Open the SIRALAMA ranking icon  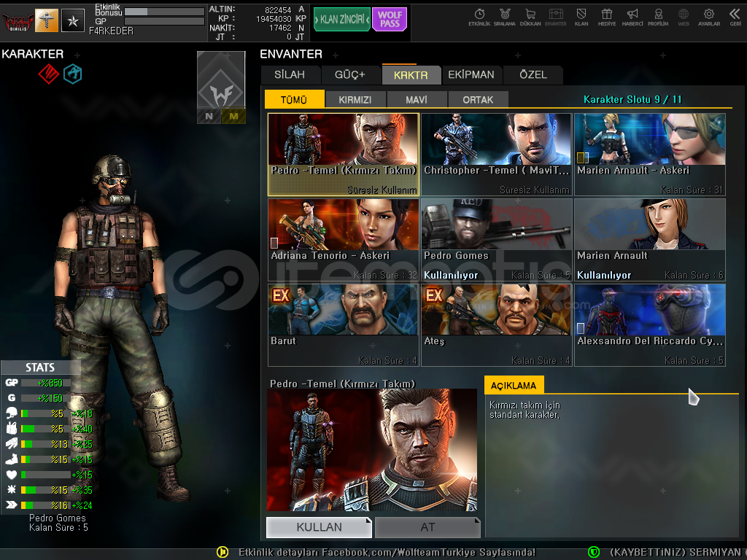[x=505, y=17]
